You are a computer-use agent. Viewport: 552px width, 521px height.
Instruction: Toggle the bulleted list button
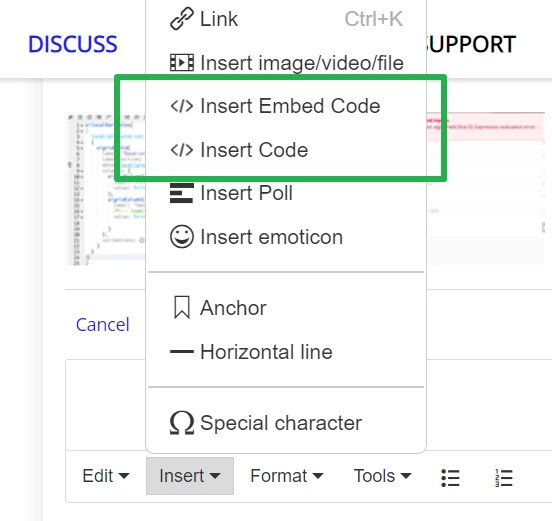click(x=450, y=478)
